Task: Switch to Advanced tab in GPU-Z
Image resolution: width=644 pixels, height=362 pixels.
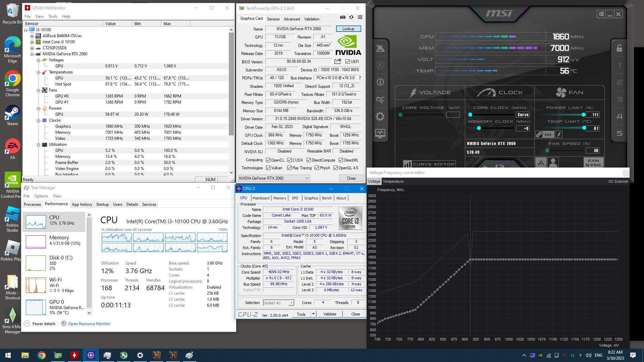Action: coord(292,19)
